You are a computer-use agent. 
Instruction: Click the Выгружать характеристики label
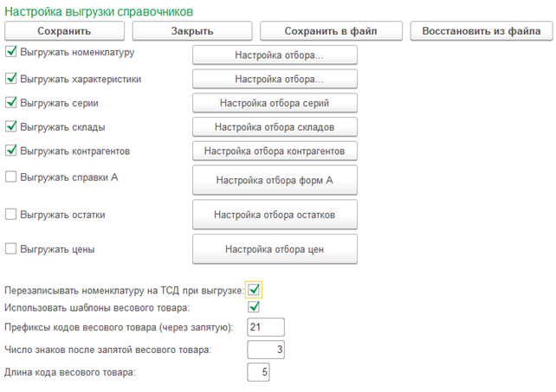coord(81,79)
